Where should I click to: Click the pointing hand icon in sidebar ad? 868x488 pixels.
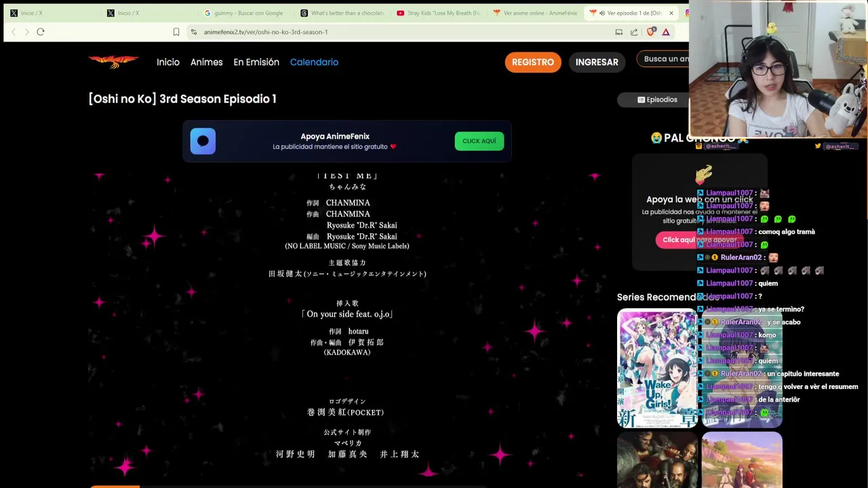coord(704,175)
